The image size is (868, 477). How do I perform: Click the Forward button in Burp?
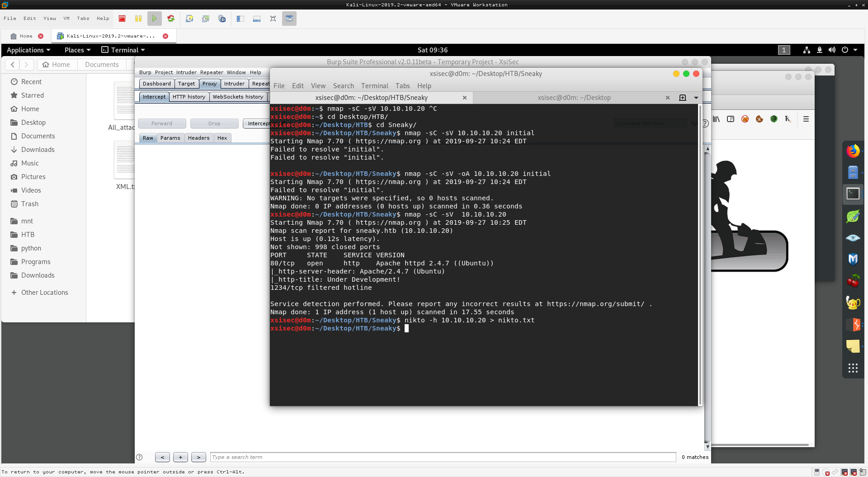[162, 123]
